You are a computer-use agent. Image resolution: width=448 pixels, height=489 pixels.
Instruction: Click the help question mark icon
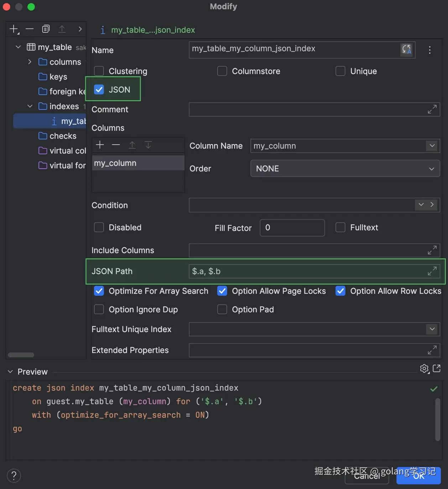pyautogui.click(x=14, y=475)
